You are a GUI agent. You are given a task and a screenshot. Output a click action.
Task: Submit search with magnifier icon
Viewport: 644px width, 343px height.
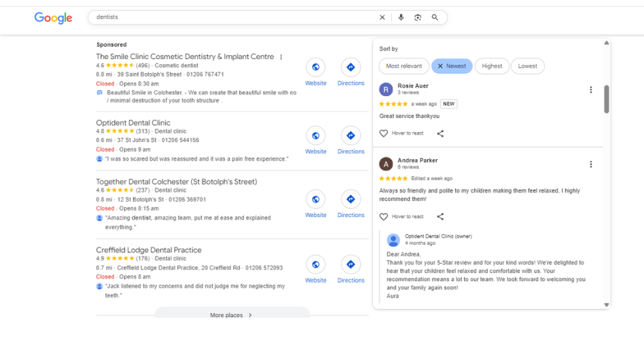pos(435,17)
